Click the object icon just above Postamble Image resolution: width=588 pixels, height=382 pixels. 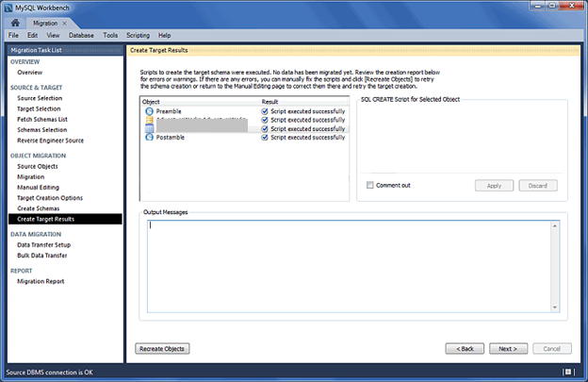pos(149,128)
